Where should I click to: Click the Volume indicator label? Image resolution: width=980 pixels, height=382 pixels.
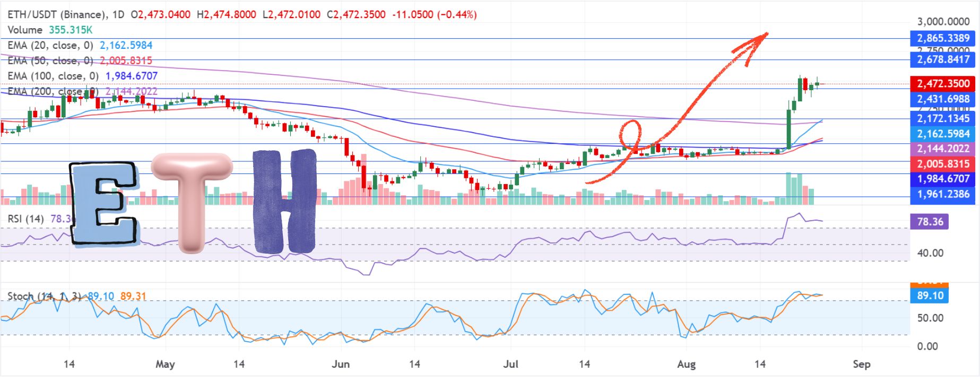coord(25,30)
